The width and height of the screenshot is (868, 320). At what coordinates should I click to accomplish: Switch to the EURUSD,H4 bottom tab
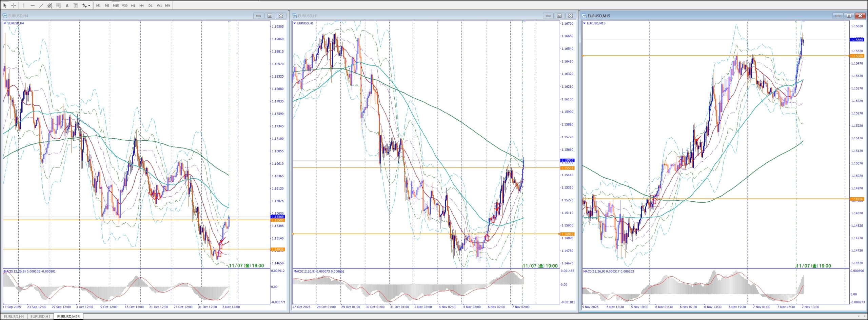tap(14, 317)
